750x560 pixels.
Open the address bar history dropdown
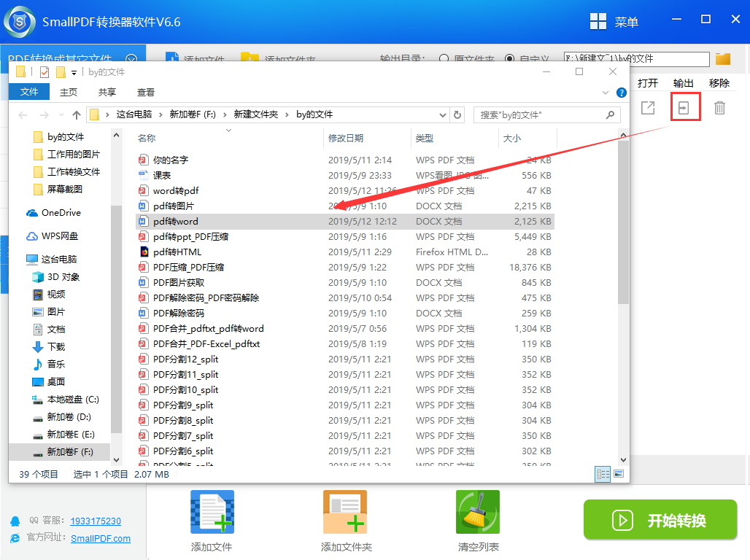pos(443,114)
